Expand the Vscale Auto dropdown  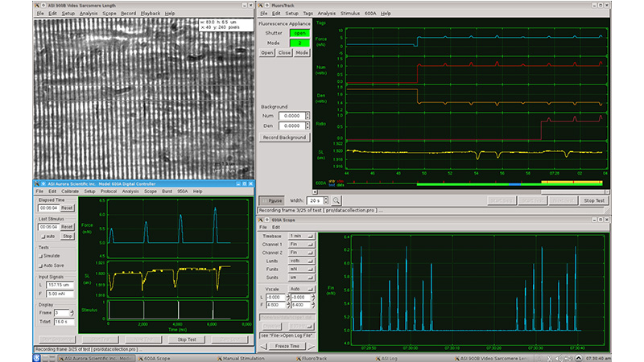click(x=301, y=289)
